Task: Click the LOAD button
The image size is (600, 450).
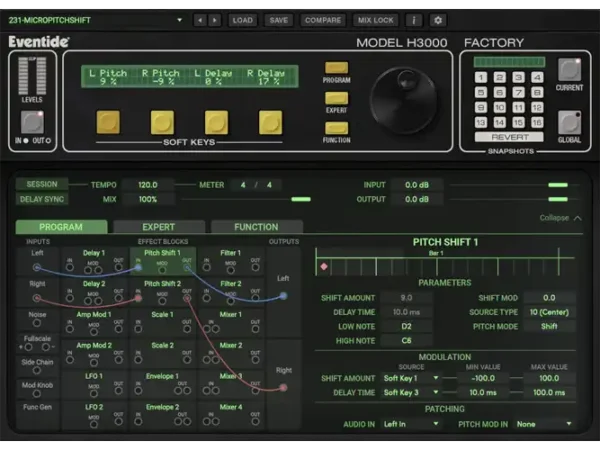Action: click(243, 20)
